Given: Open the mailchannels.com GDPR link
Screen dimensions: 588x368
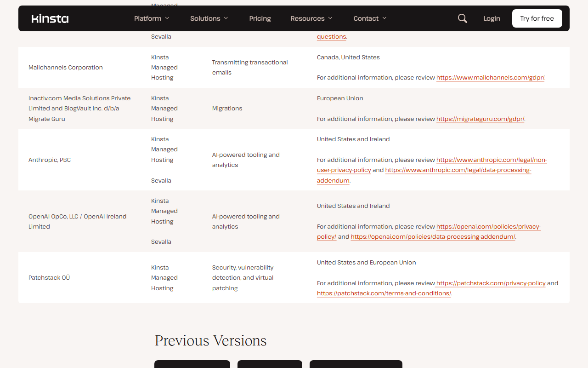Looking at the screenshot, I should click(x=490, y=78).
